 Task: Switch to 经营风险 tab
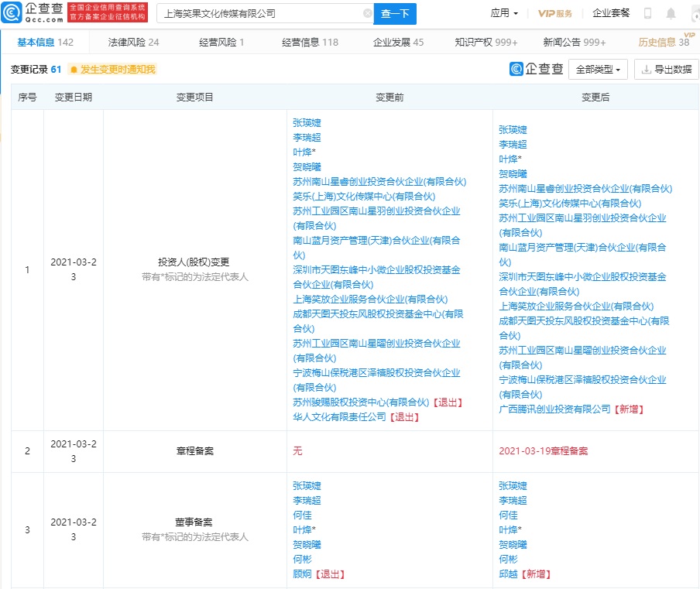point(221,43)
